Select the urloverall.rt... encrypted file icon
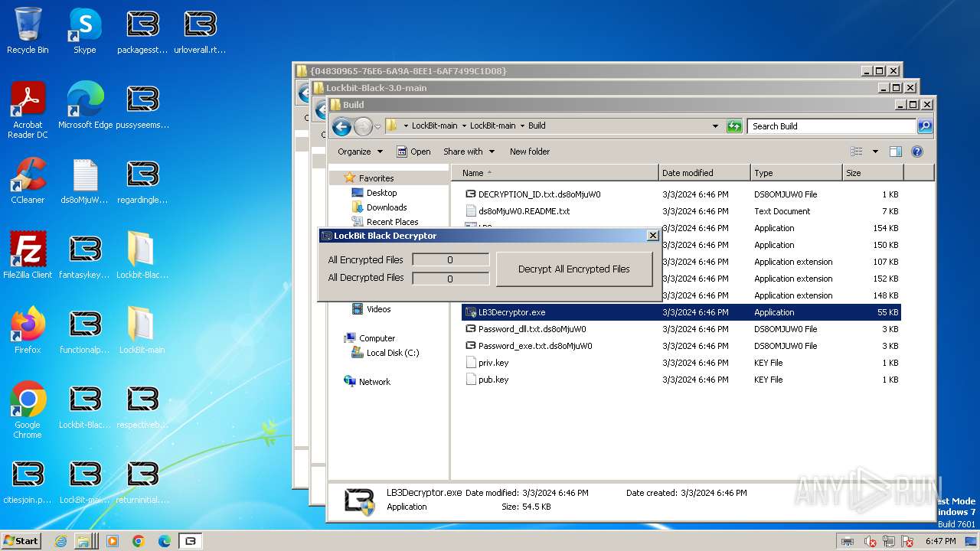The image size is (980, 551). 200,31
